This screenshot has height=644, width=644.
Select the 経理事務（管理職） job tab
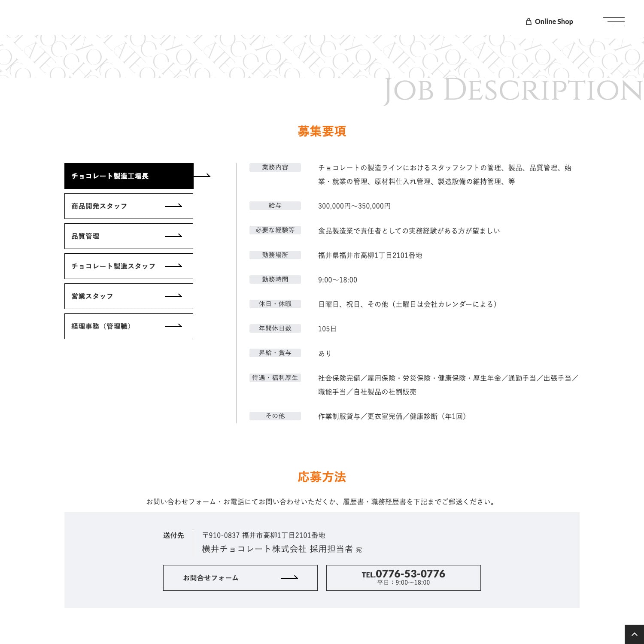(x=129, y=326)
